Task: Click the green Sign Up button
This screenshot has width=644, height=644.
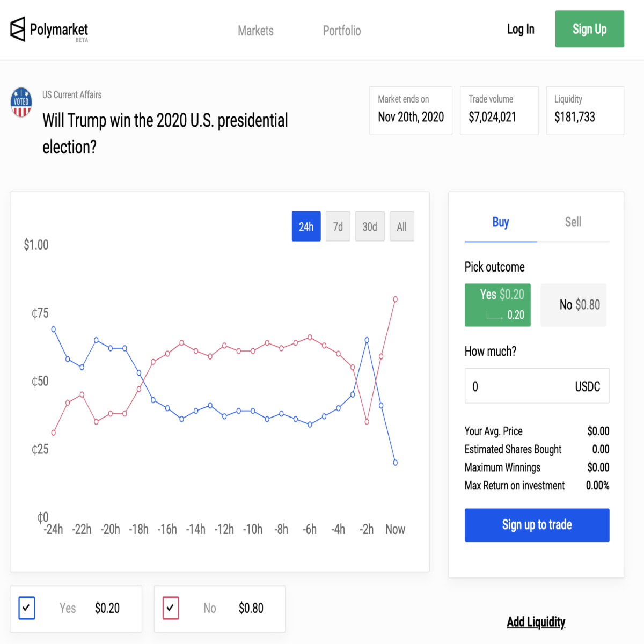Action: pos(590,29)
